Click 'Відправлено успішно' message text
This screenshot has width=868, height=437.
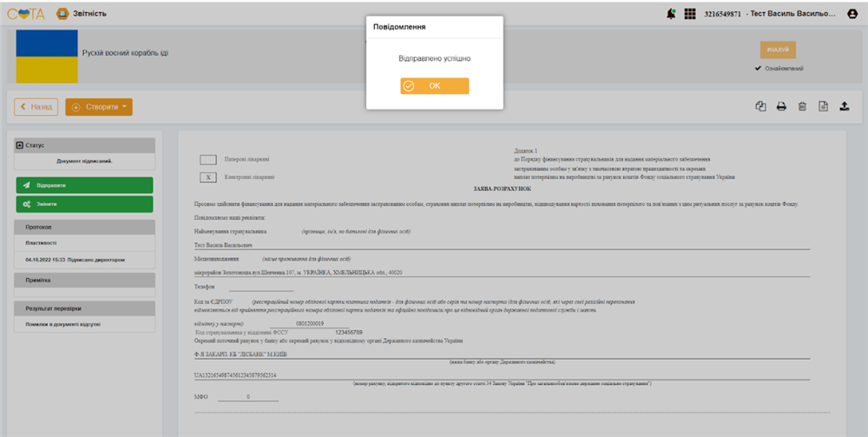[435, 58]
